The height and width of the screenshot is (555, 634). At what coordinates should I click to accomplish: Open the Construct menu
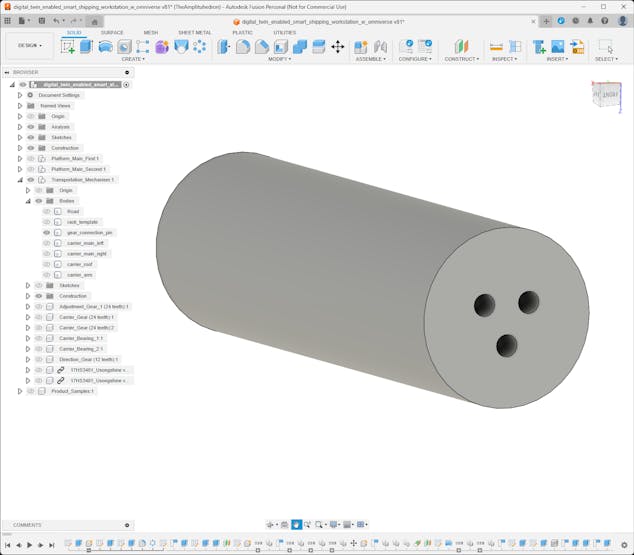[x=461, y=59]
